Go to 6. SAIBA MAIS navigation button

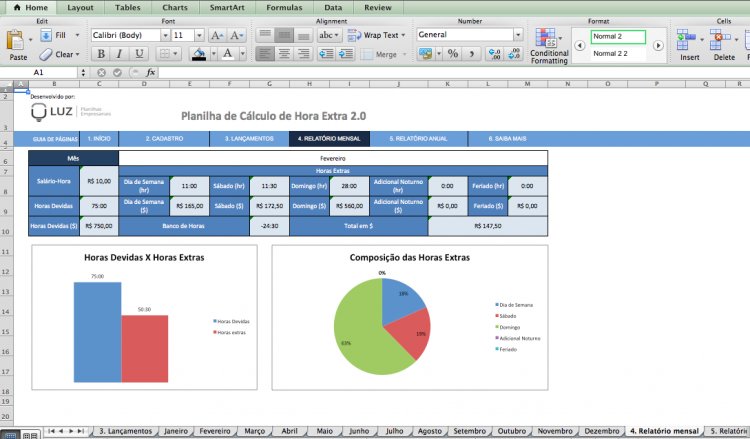(507, 139)
